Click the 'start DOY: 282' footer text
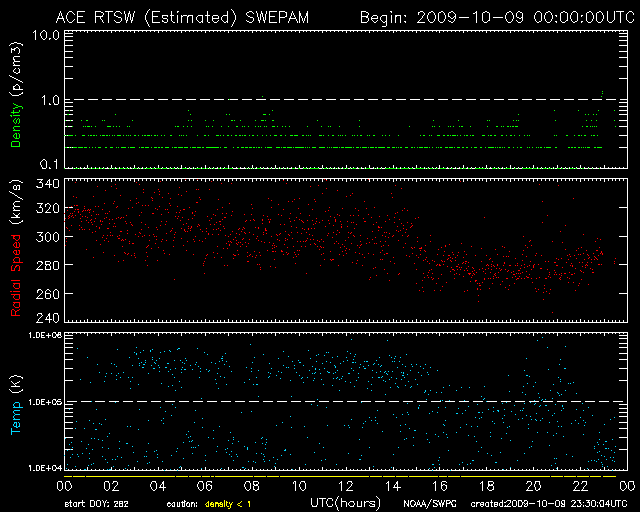The height and width of the screenshot is (512, 640). click(x=96, y=504)
